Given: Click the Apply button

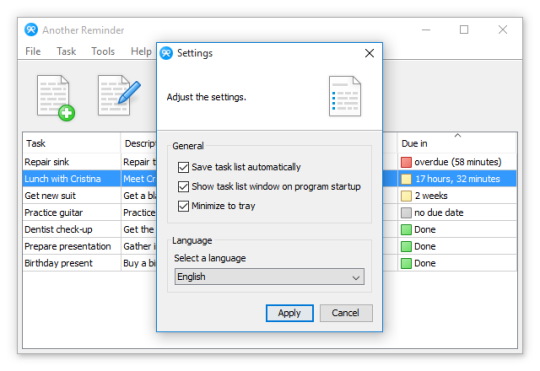Looking at the screenshot, I should click(290, 313).
